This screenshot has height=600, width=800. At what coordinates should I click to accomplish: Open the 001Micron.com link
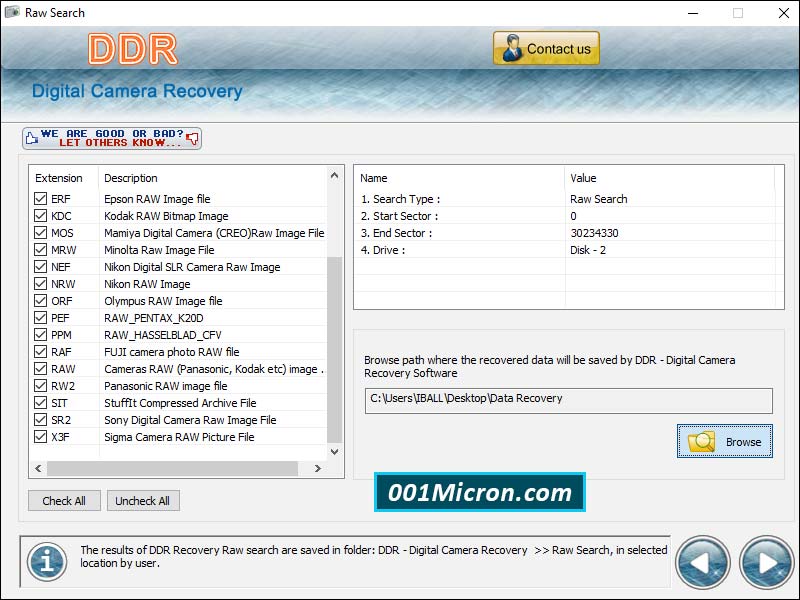(480, 492)
